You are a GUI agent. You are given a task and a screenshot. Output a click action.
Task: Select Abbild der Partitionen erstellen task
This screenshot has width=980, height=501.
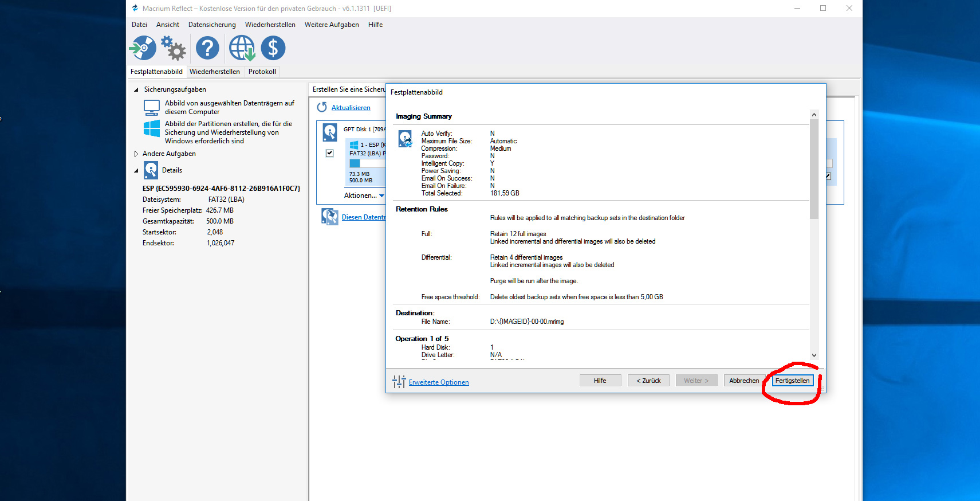(x=229, y=132)
